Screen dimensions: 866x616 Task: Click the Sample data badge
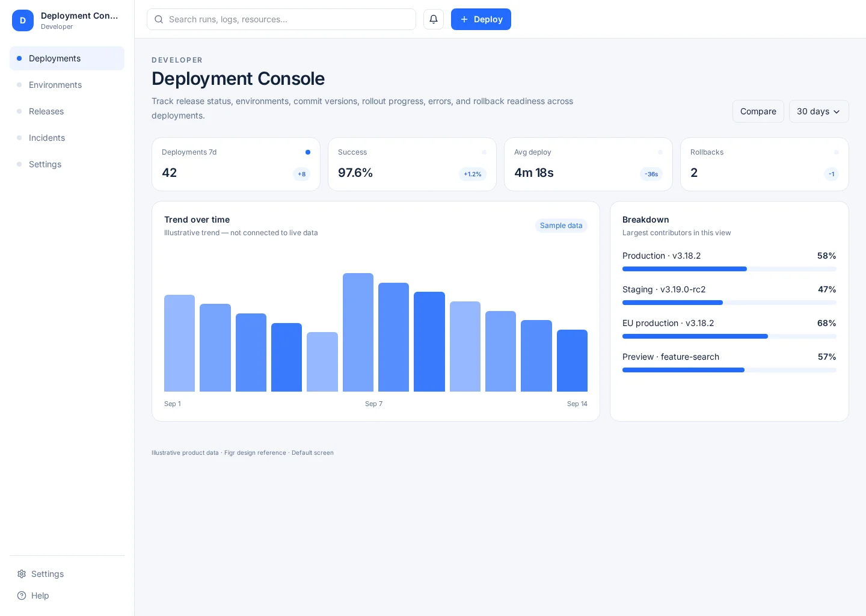pos(561,226)
